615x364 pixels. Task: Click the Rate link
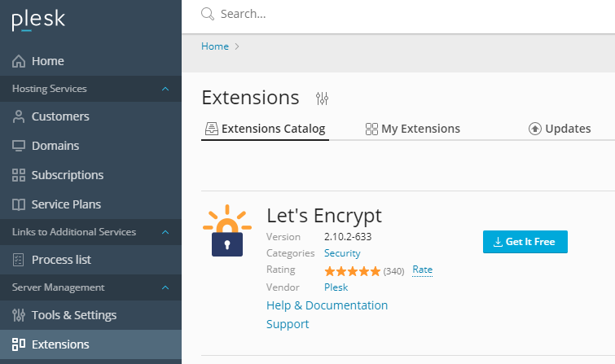pos(423,270)
